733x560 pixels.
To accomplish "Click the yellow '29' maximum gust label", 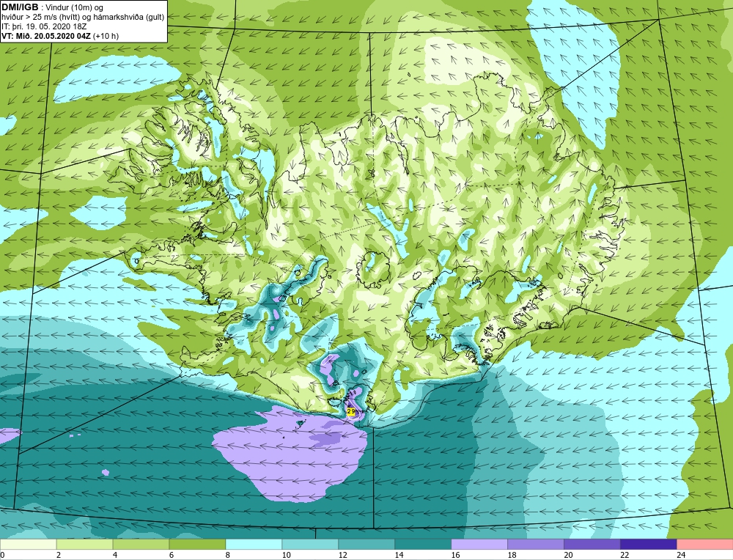I will [x=351, y=411].
